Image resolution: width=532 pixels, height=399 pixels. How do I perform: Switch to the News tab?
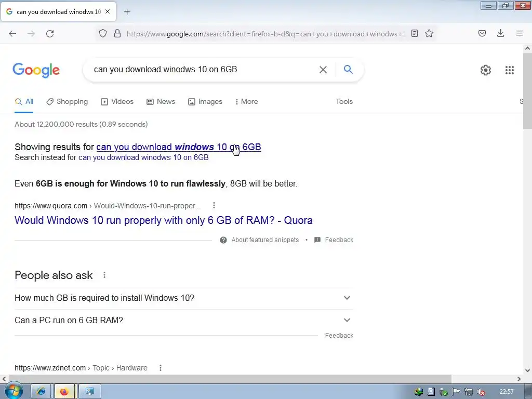161,101
